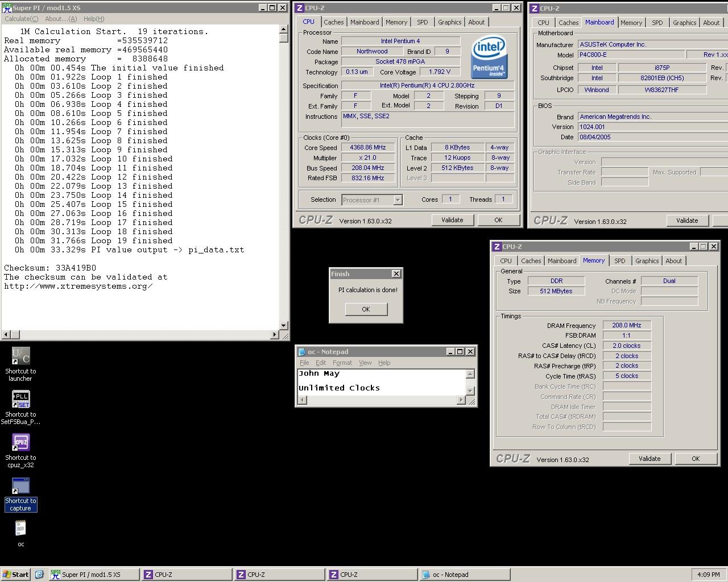
Task: Click OK in CPU-Z CPU window
Action: tap(498, 220)
